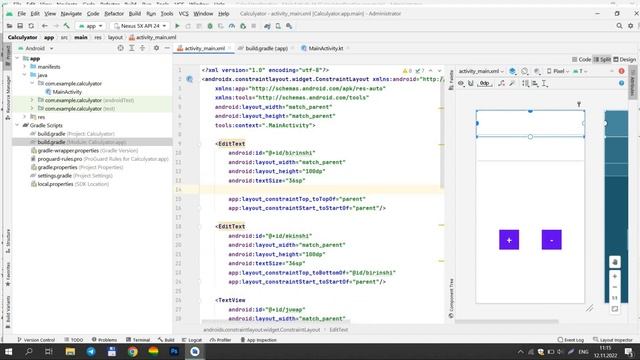Hide the Project panel with minus icon
Screen dimensions: 640x360
pos(167,48)
